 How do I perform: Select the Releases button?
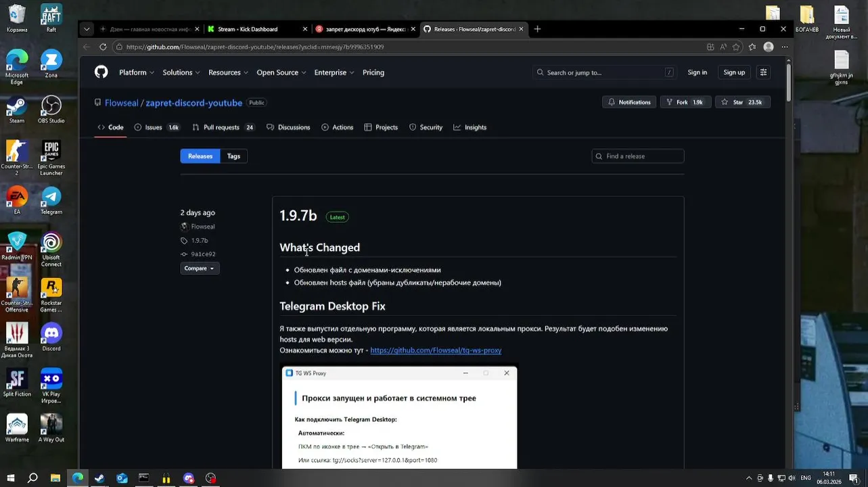[x=200, y=156]
